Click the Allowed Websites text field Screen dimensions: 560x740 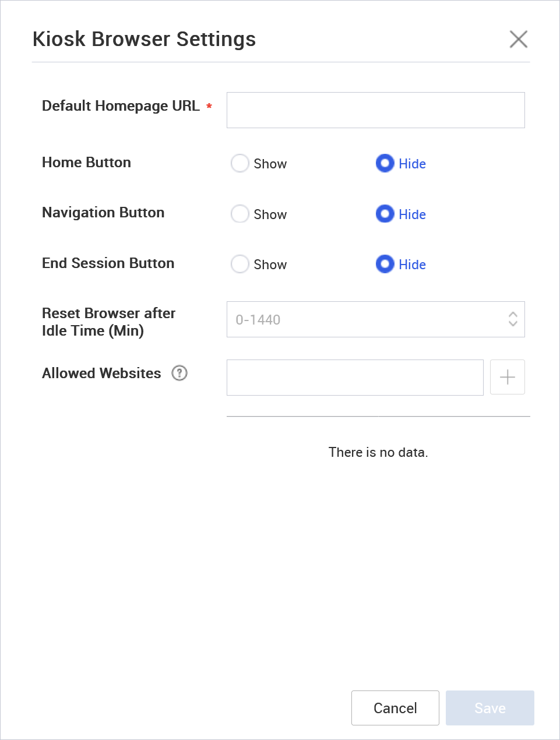(x=355, y=377)
